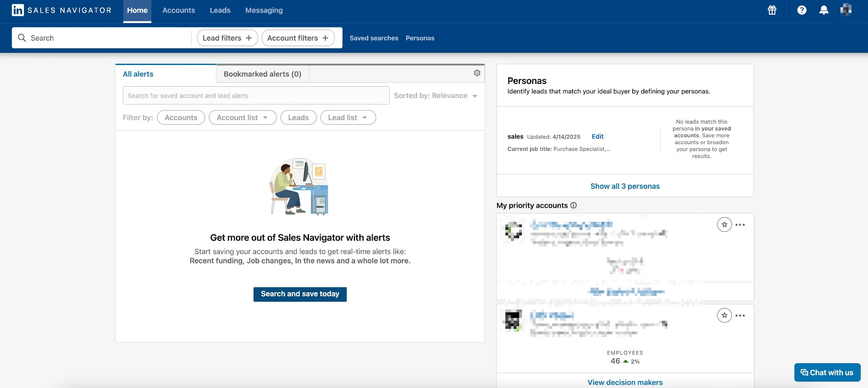The width and height of the screenshot is (868, 388).
Task: Click blurred link at bottom of first account card
Action: pos(626,292)
